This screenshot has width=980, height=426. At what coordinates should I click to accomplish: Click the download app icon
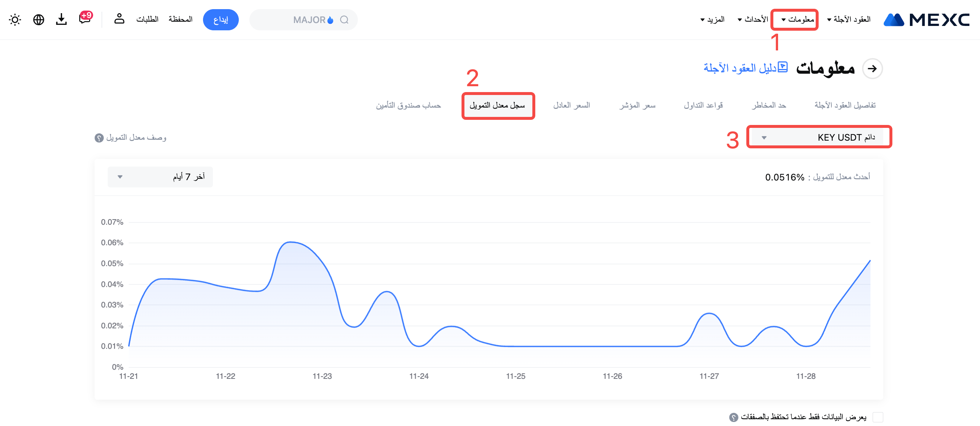61,19
